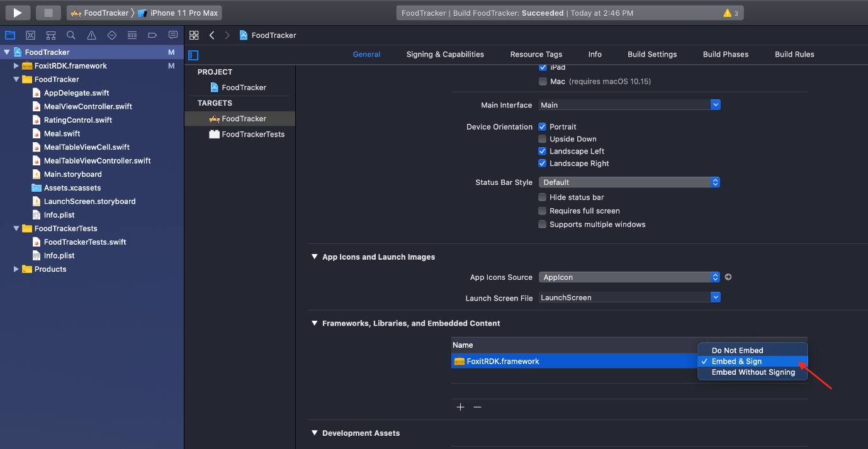Open the Symbol navigator icon
Image resolution: width=868 pixels, height=449 pixels.
coord(51,35)
